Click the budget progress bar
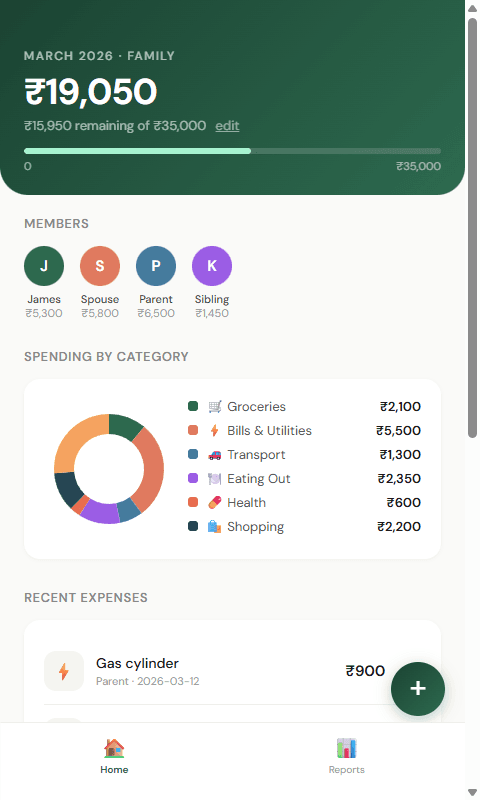This screenshot has width=480, height=800. pos(233,151)
